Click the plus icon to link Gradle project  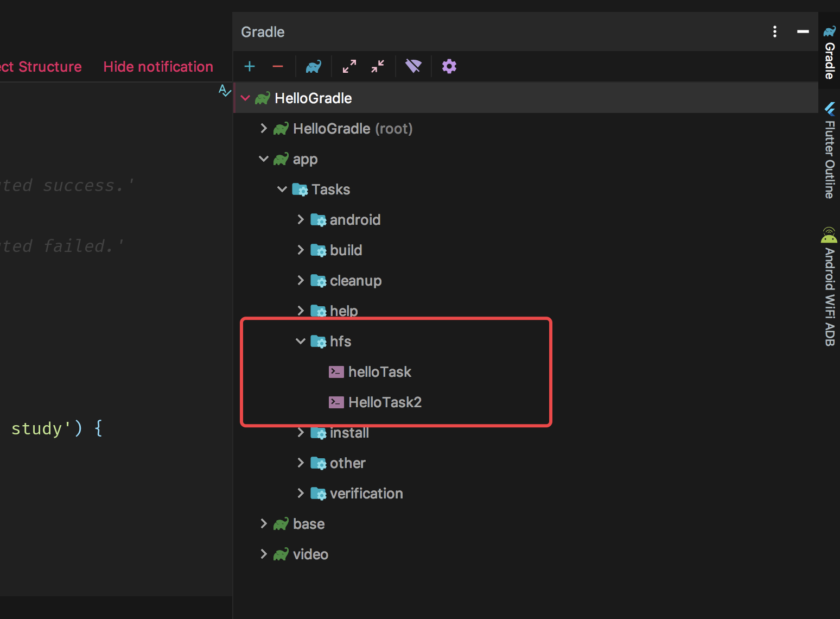coord(250,66)
